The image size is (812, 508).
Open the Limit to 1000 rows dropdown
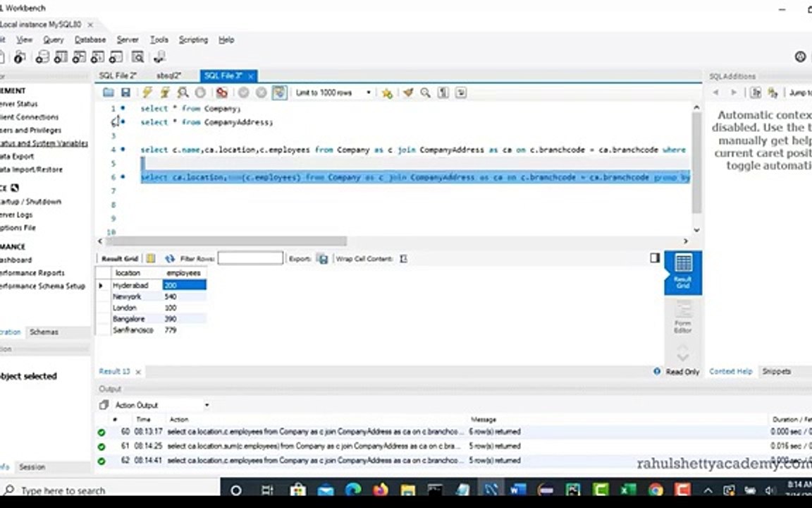point(333,93)
